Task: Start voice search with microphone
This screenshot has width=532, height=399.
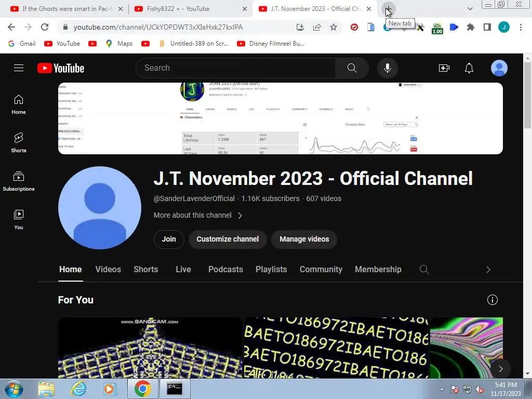Action: click(x=387, y=68)
